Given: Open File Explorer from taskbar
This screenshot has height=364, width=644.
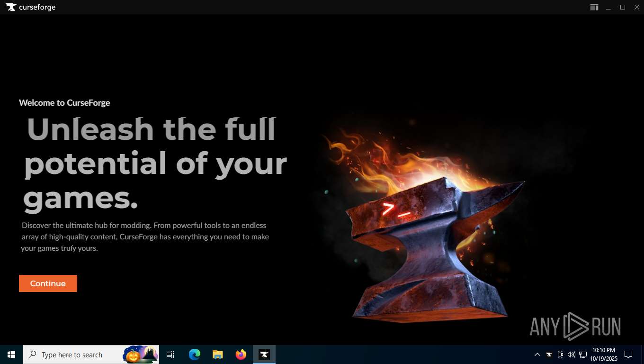Looking at the screenshot, I should tap(217, 355).
